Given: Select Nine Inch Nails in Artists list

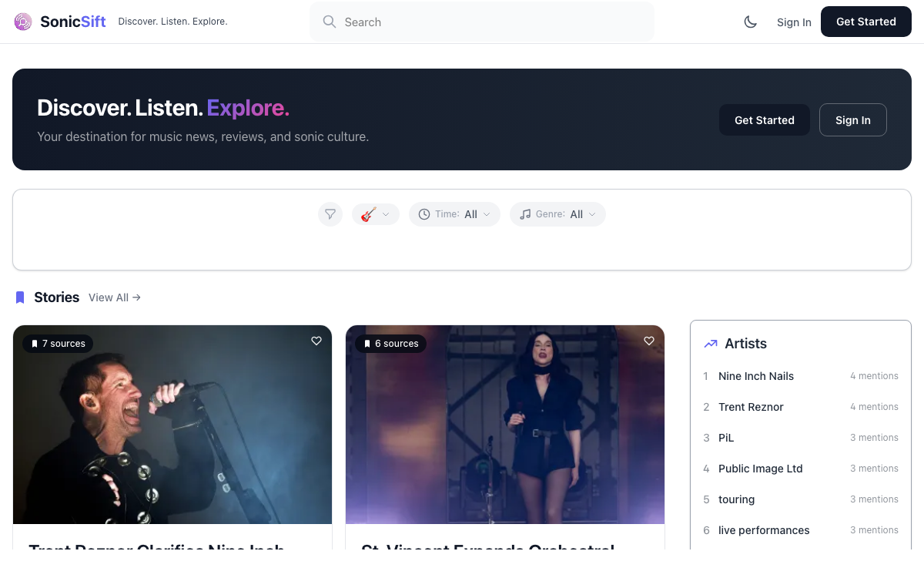Looking at the screenshot, I should coord(756,376).
